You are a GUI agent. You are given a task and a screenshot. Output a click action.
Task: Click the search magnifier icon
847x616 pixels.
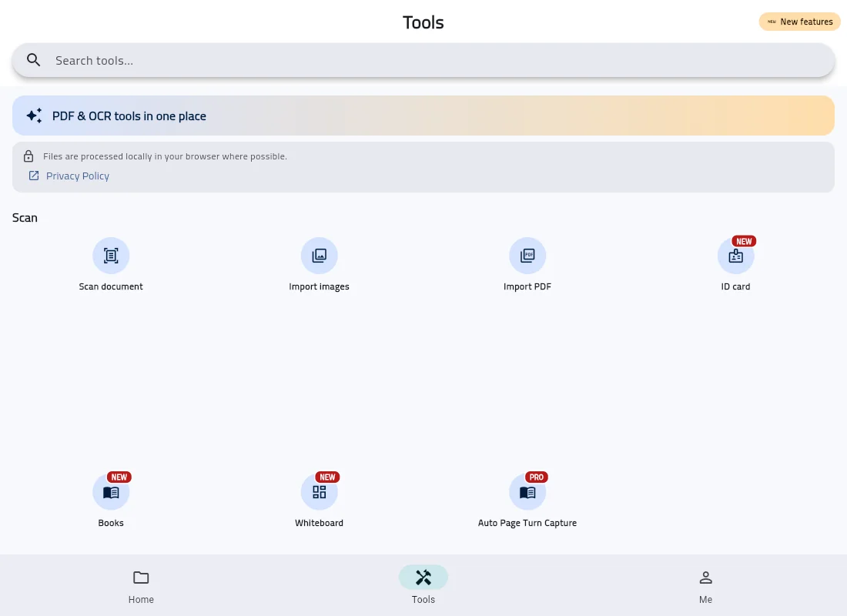(x=33, y=60)
